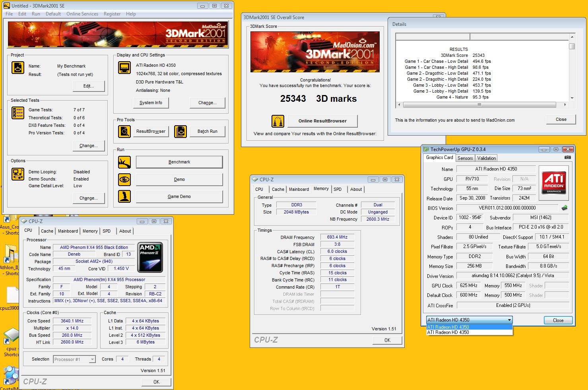Click the Demo eye icon
588x390 pixels.
click(x=124, y=180)
